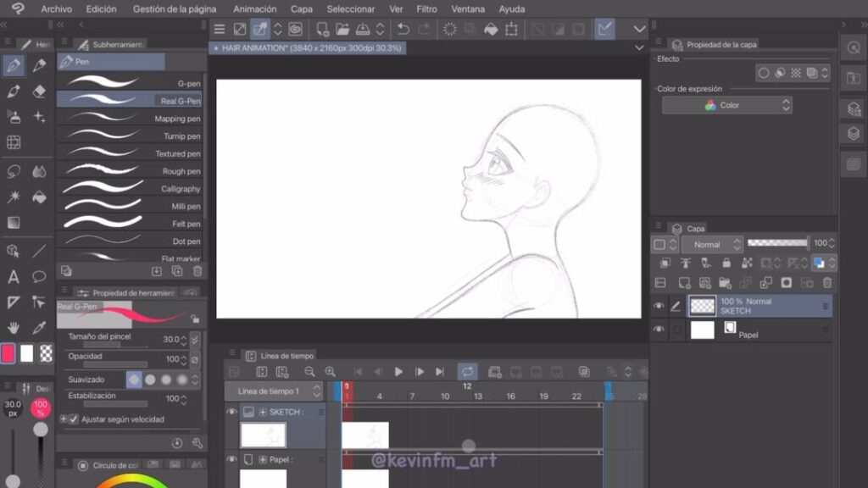Image resolution: width=868 pixels, height=488 pixels.
Task: Pick the Felt pen sub tool
Action: (130, 223)
